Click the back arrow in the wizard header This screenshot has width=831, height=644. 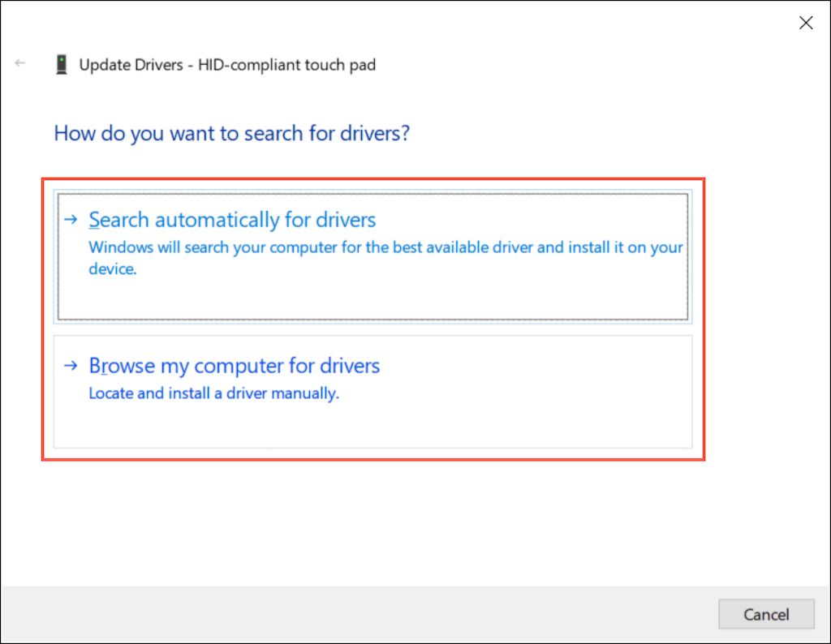click(x=20, y=63)
